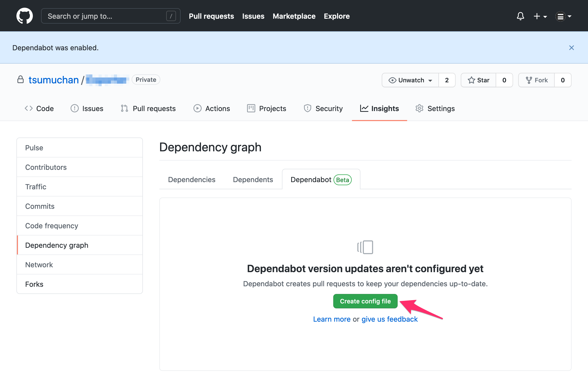Click the blurred repository name link

coord(107,80)
